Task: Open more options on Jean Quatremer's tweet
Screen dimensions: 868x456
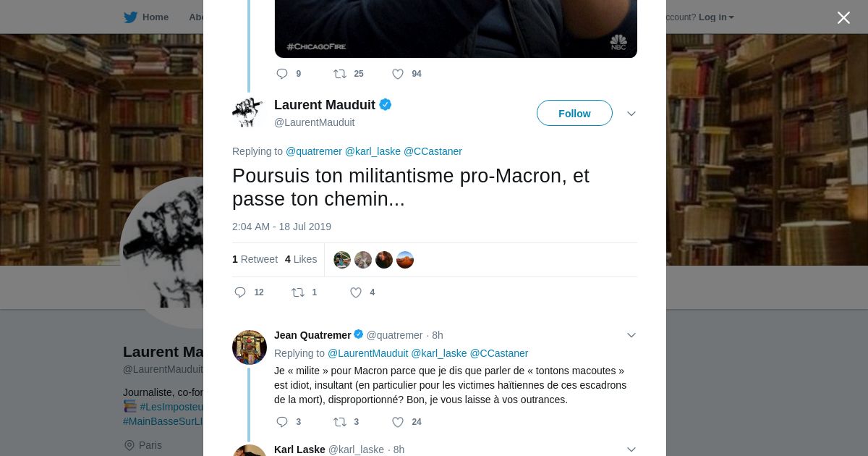Action: tap(631, 335)
